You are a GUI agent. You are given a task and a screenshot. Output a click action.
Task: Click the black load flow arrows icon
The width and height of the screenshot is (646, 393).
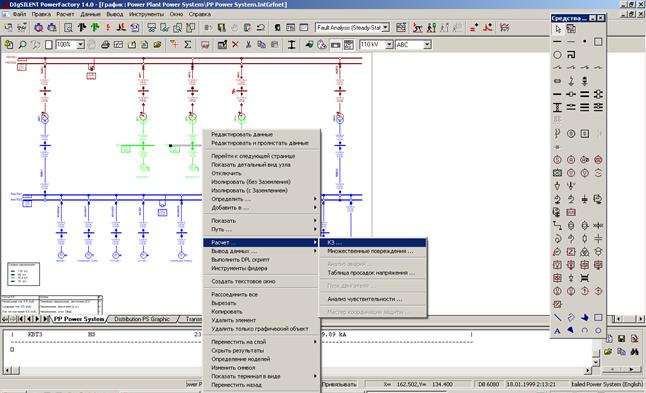click(82, 28)
